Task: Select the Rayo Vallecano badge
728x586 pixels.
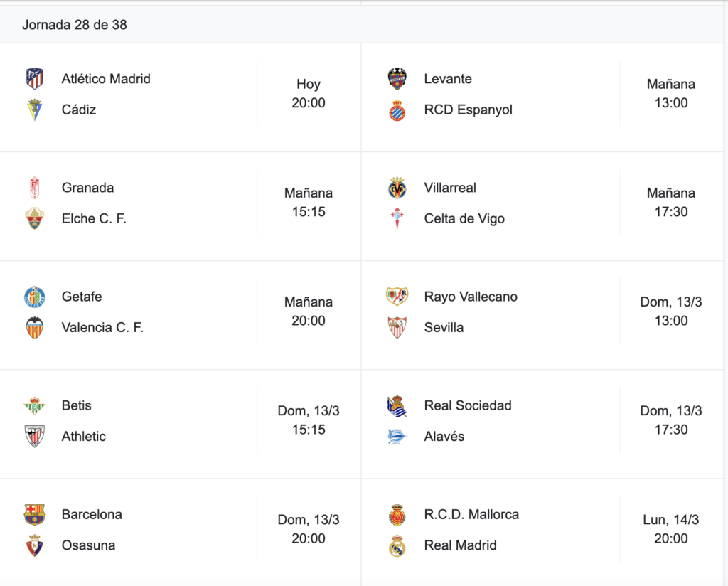Action: [x=397, y=297]
